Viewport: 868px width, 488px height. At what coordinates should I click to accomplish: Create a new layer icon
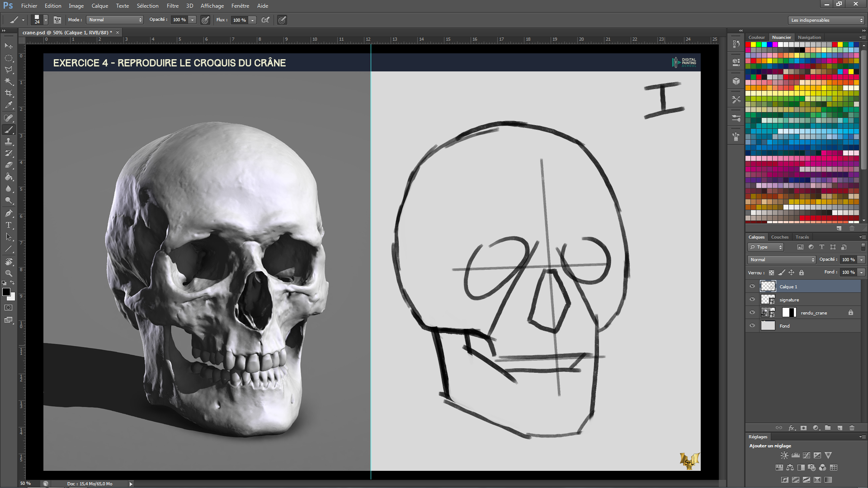[840, 428]
